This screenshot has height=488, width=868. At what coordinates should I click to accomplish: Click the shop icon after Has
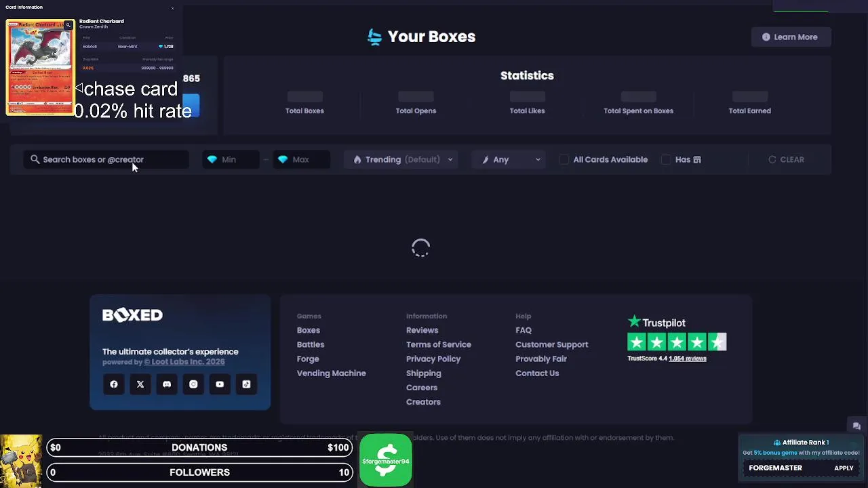click(697, 160)
